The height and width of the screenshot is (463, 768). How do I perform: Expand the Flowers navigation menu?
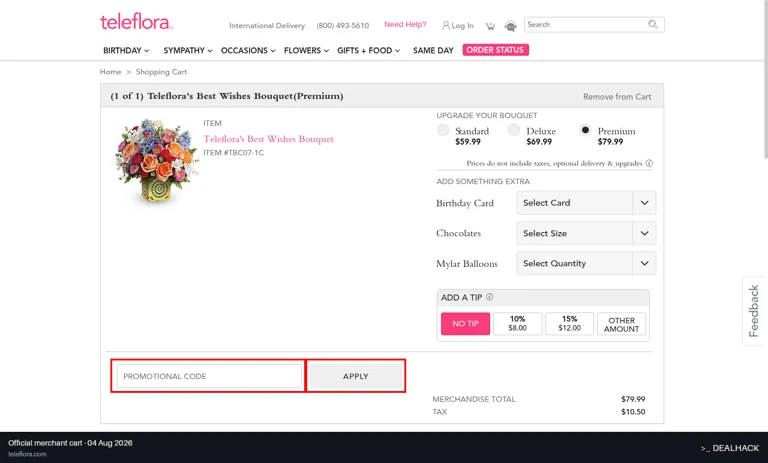pyautogui.click(x=306, y=50)
